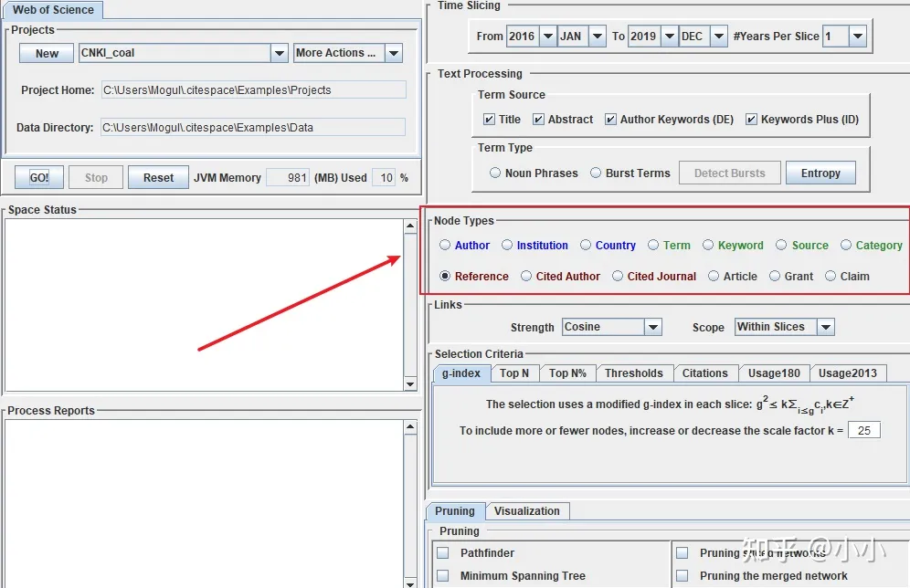The height and width of the screenshot is (588, 910).
Task: Click the Detect Bursts button
Action: click(x=729, y=173)
